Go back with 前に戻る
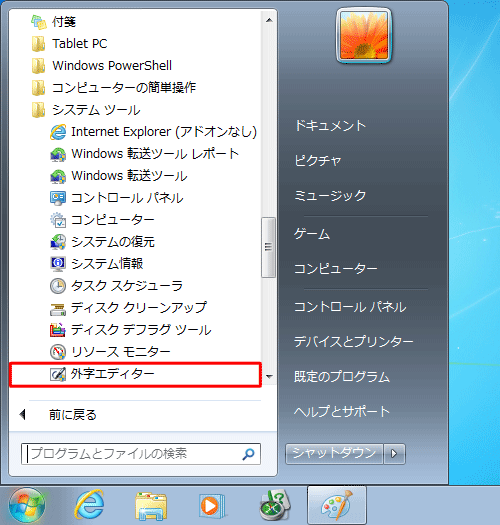Viewport: 500px width, 525px height. [x=73, y=415]
